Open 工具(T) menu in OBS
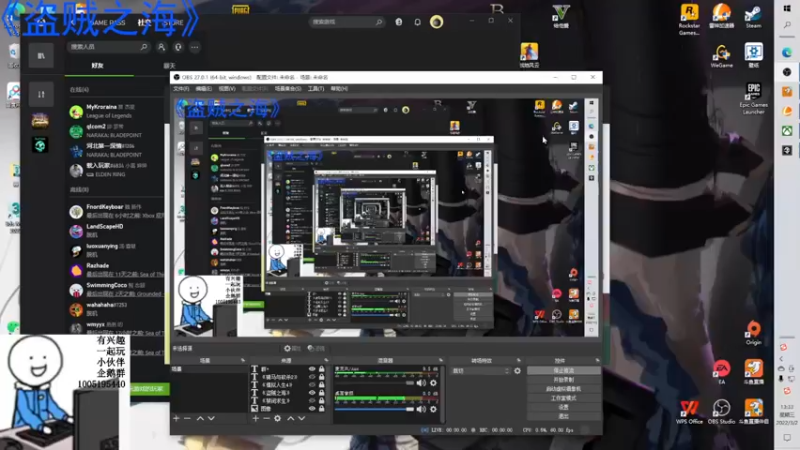Viewport: 800px width, 450px height. 316,89
